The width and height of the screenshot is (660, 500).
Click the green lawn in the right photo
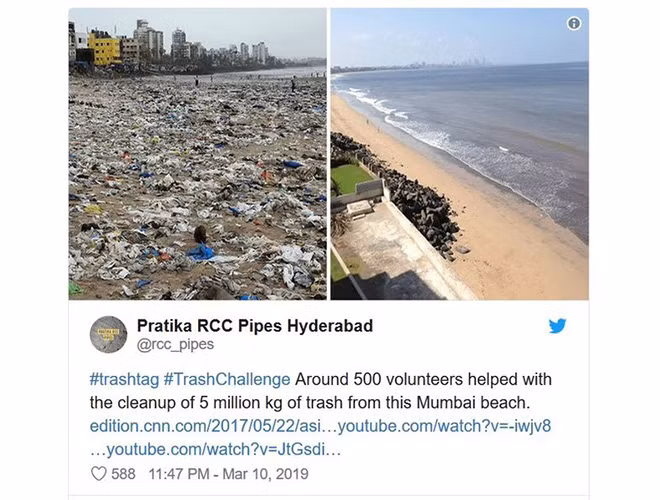click(x=350, y=178)
